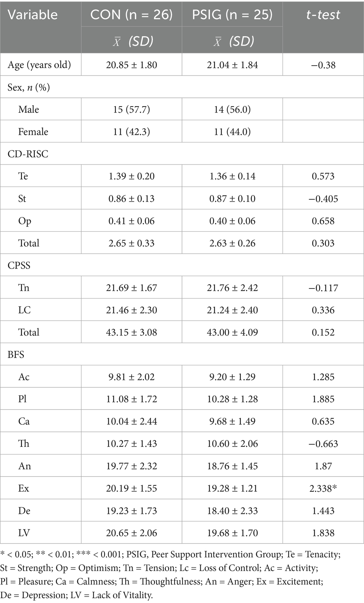Select the PSIG (n = 25) header
364x603 pixels.
(232, 14)
